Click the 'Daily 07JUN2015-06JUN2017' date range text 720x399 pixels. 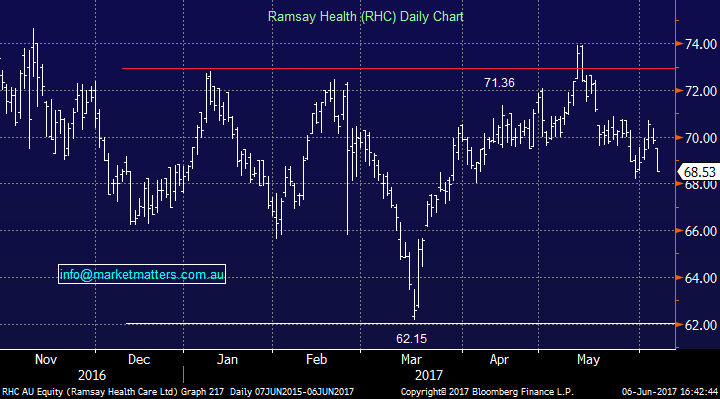[292, 392]
